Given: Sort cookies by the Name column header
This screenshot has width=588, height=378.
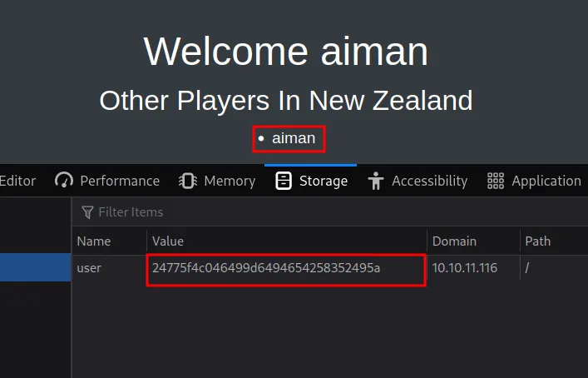Looking at the screenshot, I should (94, 241).
